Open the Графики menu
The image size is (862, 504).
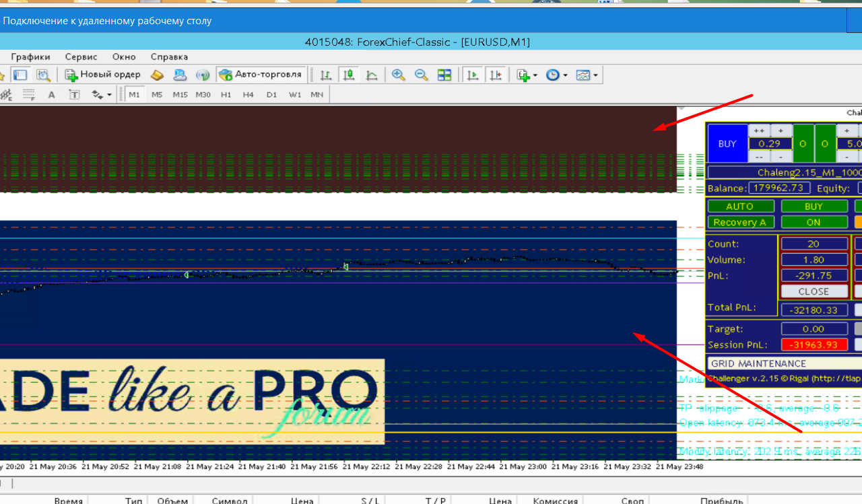(x=30, y=57)
